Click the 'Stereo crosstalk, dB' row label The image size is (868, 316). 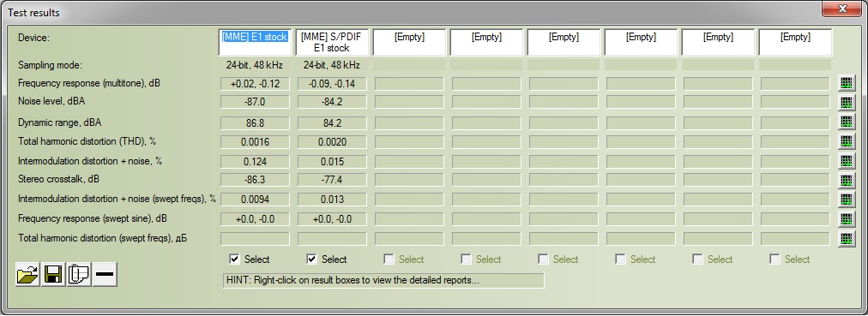(x=58, y=180)
